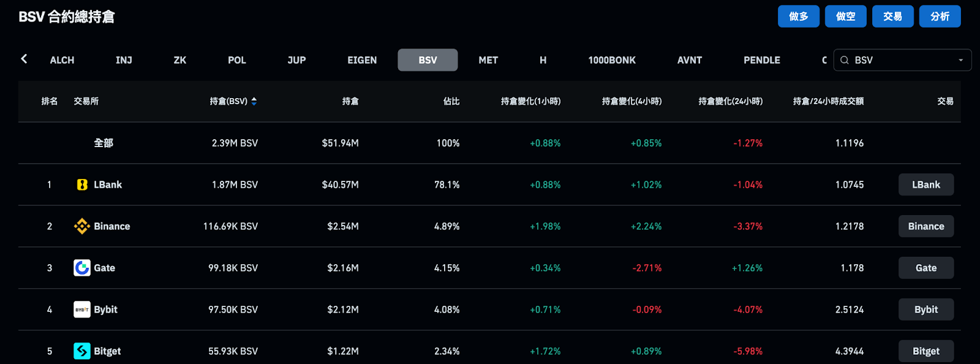The height and width of the screenshot is (364, 980).
Task: Expand the BSV search dropdown arrow
Action: tap(960, 60)
